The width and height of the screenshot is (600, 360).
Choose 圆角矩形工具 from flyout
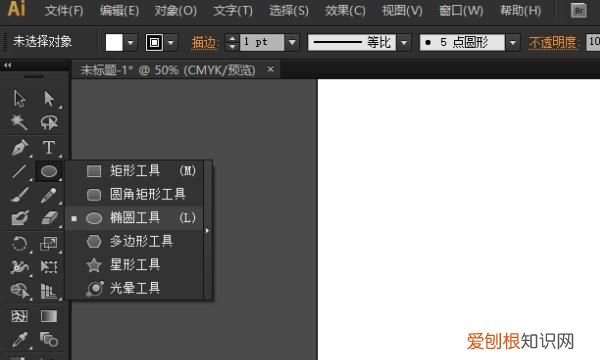pos(135,194)
